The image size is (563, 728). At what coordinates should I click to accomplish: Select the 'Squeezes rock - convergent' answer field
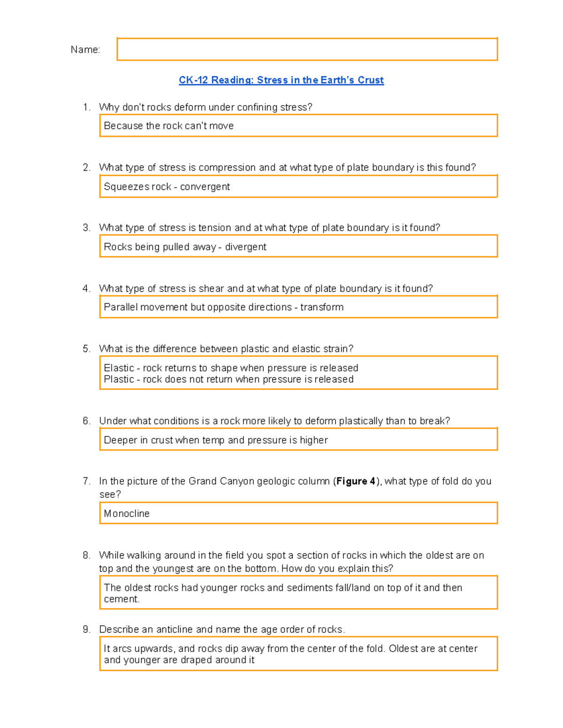click(298, 187)
